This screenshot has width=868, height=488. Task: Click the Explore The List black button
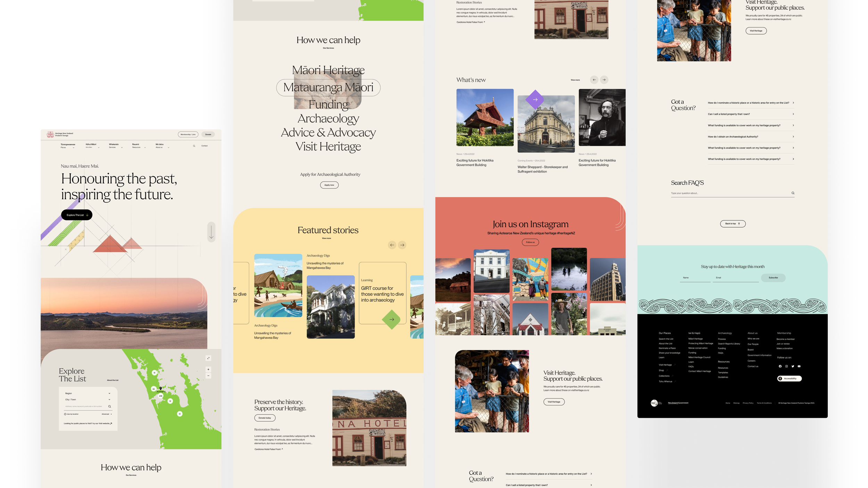click(77, 215)
